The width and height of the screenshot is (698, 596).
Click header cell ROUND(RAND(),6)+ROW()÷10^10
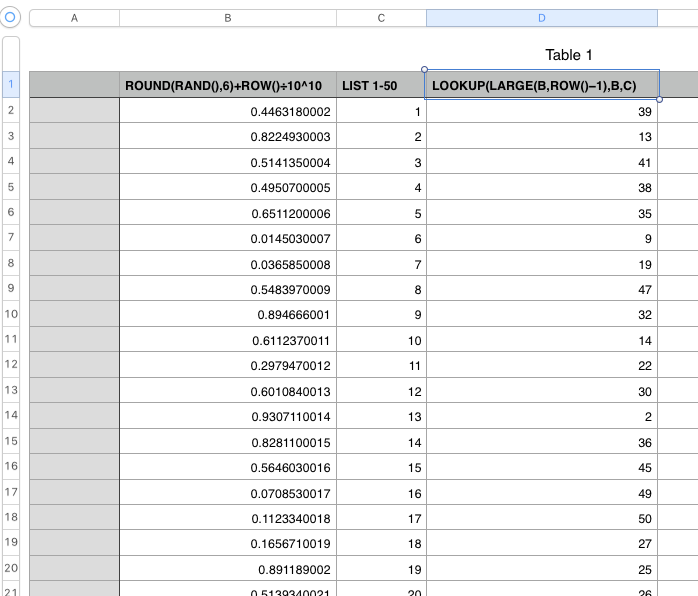[228, 85]
